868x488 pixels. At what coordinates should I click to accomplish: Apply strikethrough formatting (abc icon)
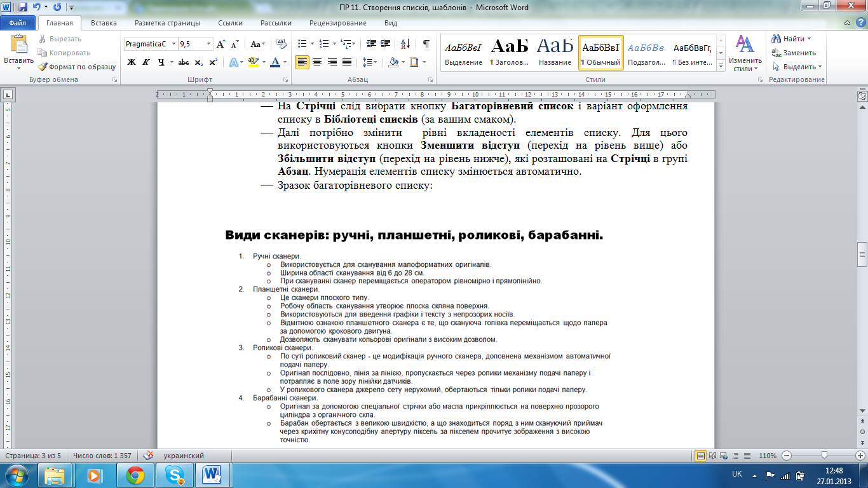click(184, 62)
